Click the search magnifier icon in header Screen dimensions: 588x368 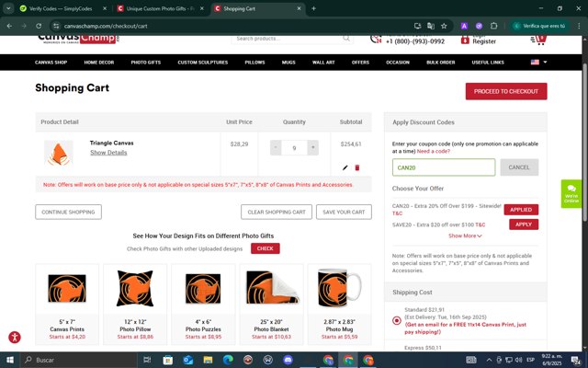click(346, 39)
